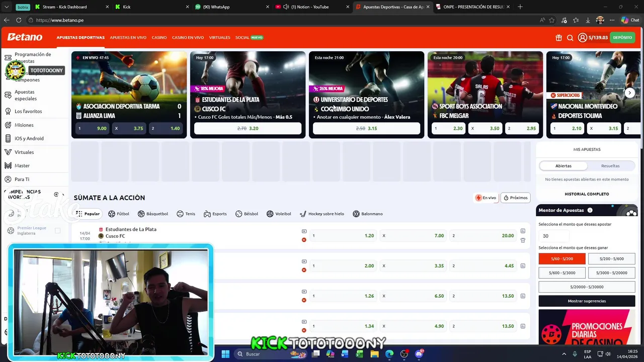Select the Básquetbol sport filter

pos(153,214)
